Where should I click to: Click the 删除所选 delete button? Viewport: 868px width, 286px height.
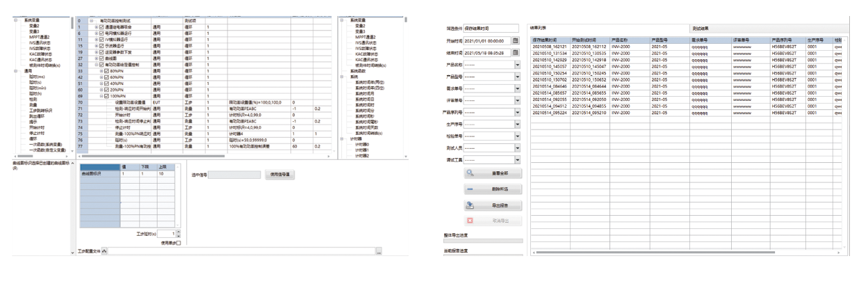coord(491,189)
